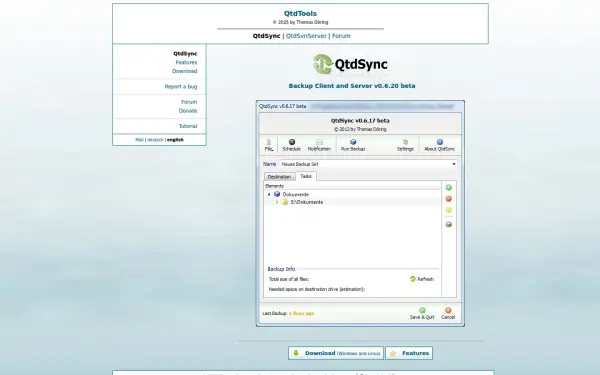Click the Download (Windows and Linux) button
600x375 pixels.
pos(336,353)
